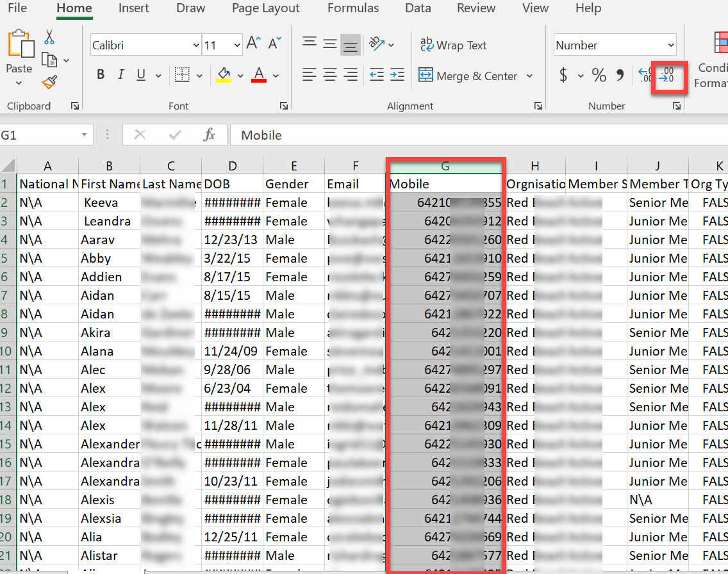Open the Calibri font name dropdown
The width and height of the screenshot is (728, 574).
tap(195, 45)
